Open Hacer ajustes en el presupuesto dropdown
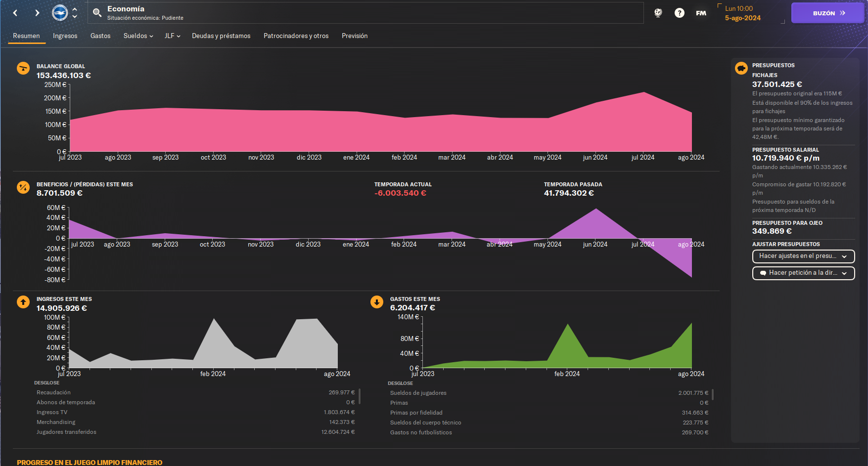 click(803, 256)
